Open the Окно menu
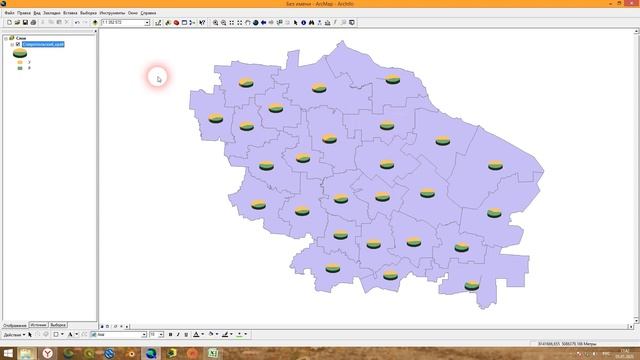Screen dimensions: 640x360 [133, 13]
